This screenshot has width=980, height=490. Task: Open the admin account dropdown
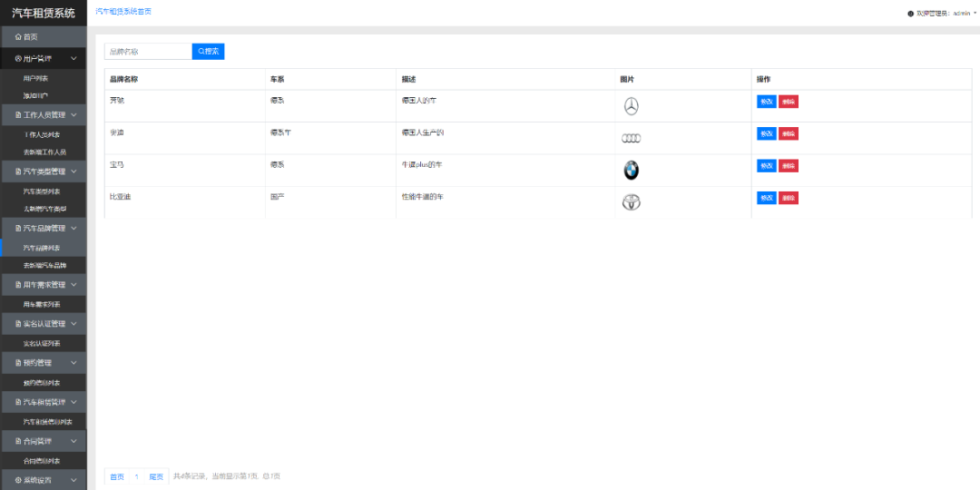pos(944,13)
